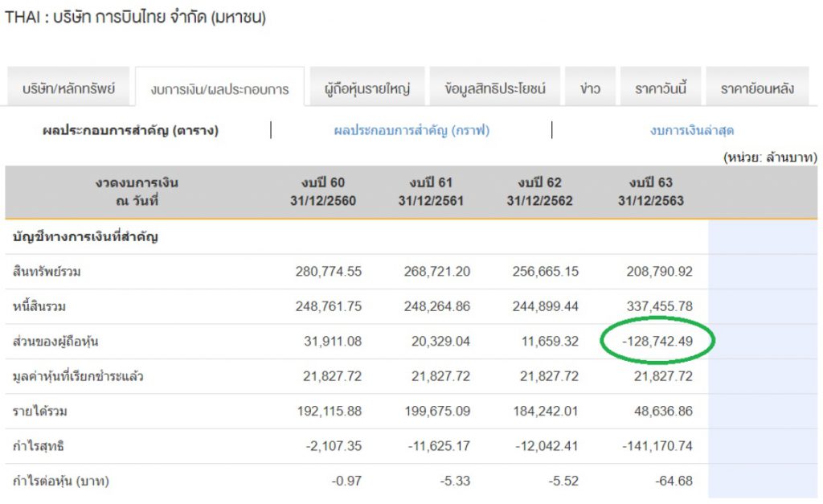Select the งบการเงิน/ผลประกอบการ tab
This screenshot has height=504, width=823.
pyautogui.click(x=219, y=88)
